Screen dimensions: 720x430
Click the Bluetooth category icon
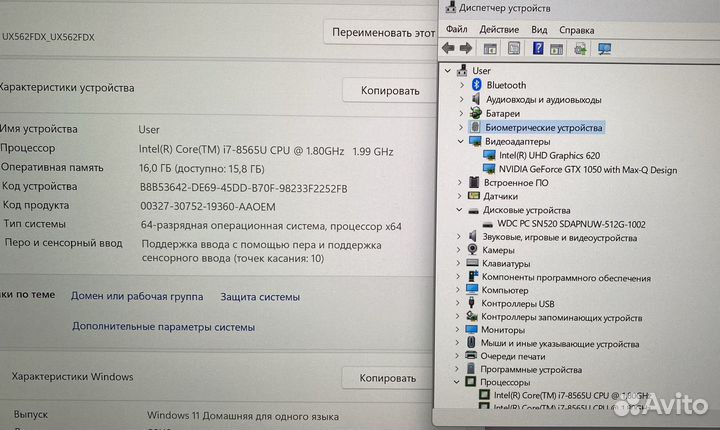pos(477,85)
